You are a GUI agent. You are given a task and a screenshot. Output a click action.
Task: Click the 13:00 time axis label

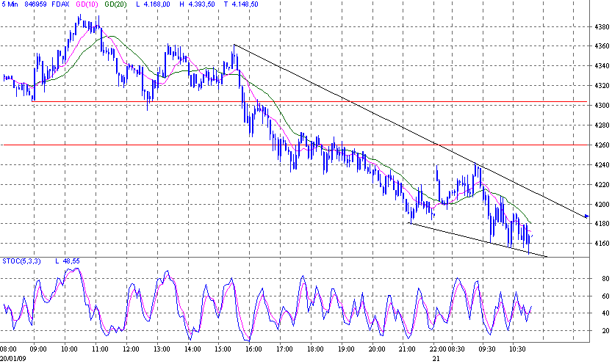click(x=161, y=349)
